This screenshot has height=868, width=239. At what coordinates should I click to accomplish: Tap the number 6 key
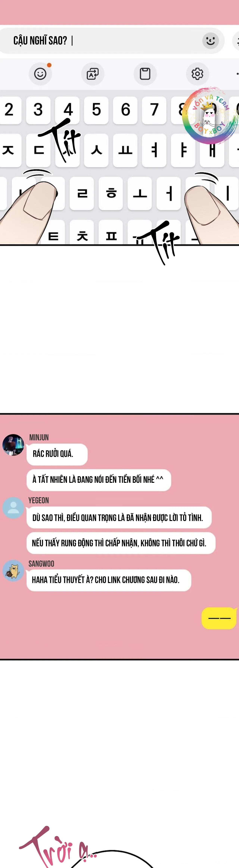point(125,110)
